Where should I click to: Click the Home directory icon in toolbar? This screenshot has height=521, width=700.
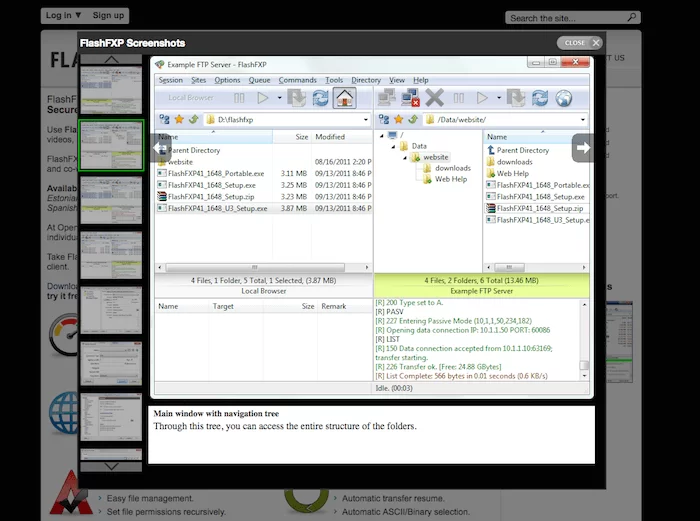coord(344,98)
